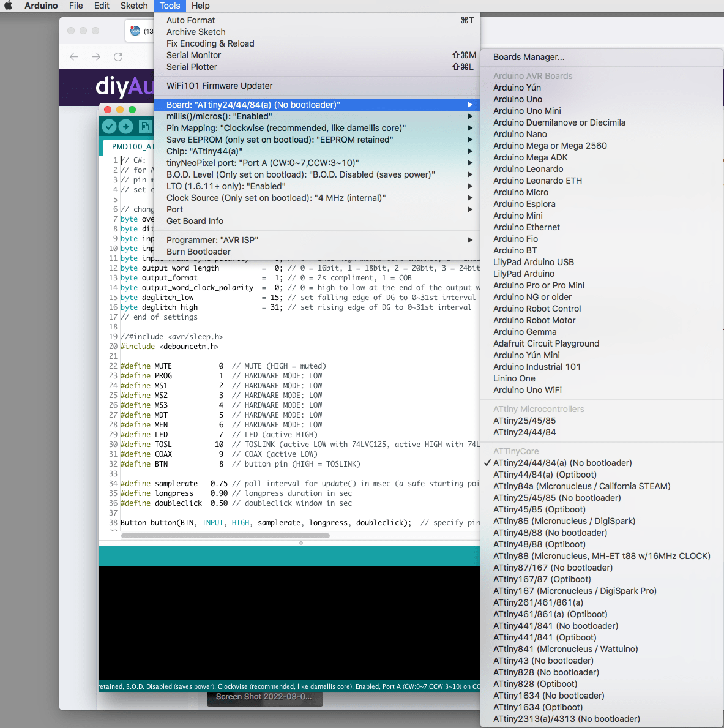Click the "byte deglitch_high" code line
Viewport: 724px width, 728px height.
tap(296, 307)
